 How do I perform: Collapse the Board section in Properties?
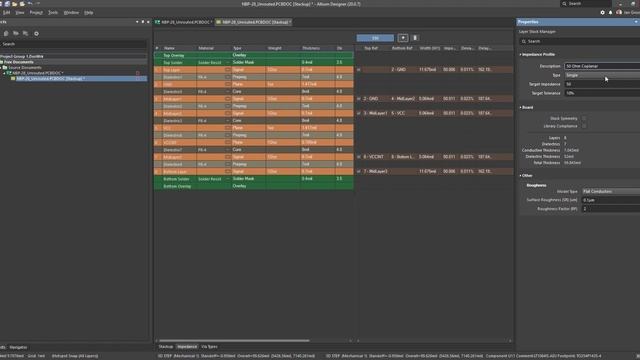coord(520,107)
